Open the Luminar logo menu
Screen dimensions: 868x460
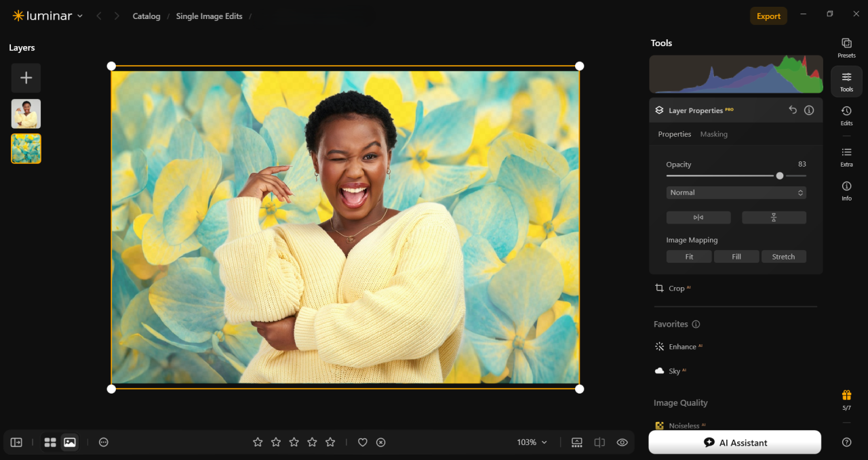47,16
